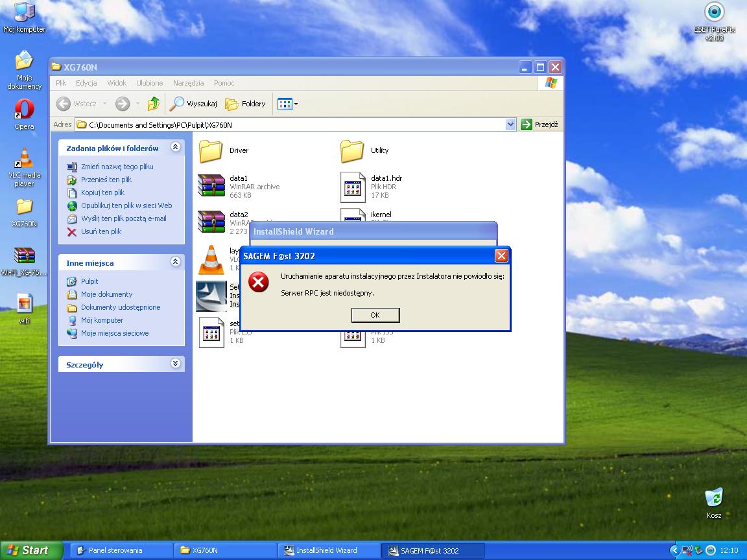Viewport: 747px width, 560px height.
Task: Click the Wstecz back arrow button
Action: coord(77,103)
